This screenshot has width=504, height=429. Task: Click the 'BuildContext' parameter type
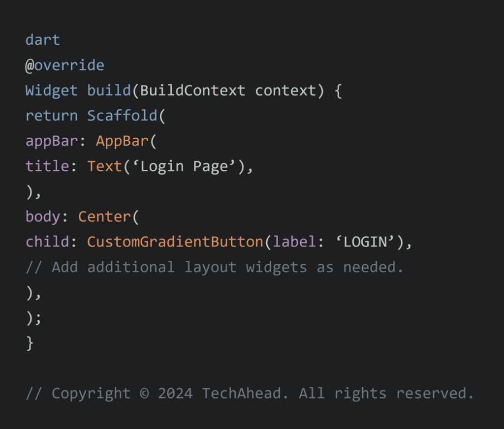[192, 91]
